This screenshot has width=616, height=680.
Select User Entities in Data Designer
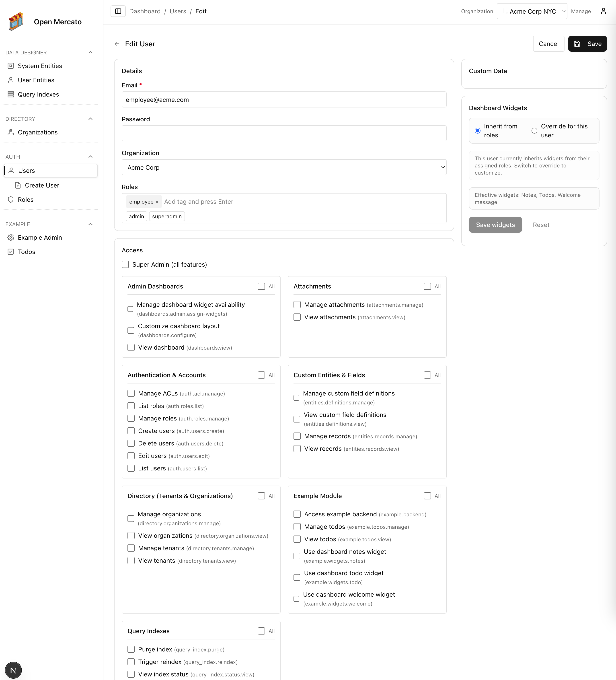36,80
